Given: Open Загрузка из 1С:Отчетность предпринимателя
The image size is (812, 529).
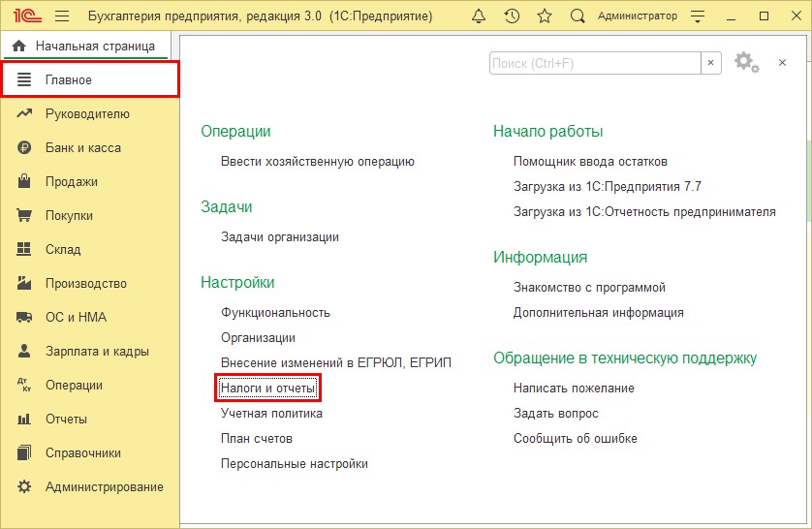Looking at the screenshot, I should point(644,212).
